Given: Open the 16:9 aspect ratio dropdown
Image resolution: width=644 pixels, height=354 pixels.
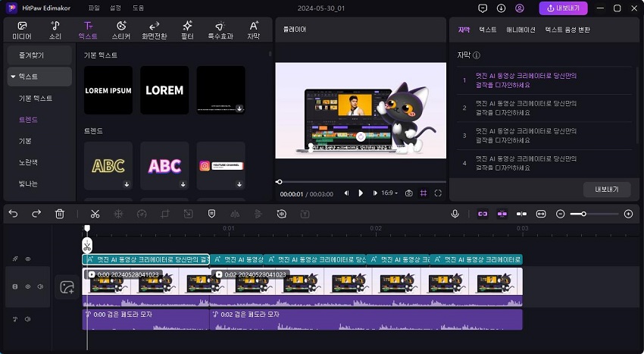Looking at the screenshot, I should coord(389,193).
